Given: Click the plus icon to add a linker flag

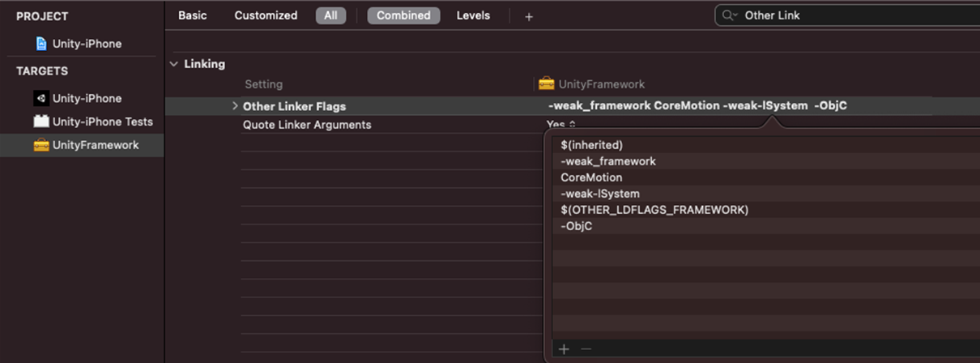Looking at the screenshot, I should [565, 349].
